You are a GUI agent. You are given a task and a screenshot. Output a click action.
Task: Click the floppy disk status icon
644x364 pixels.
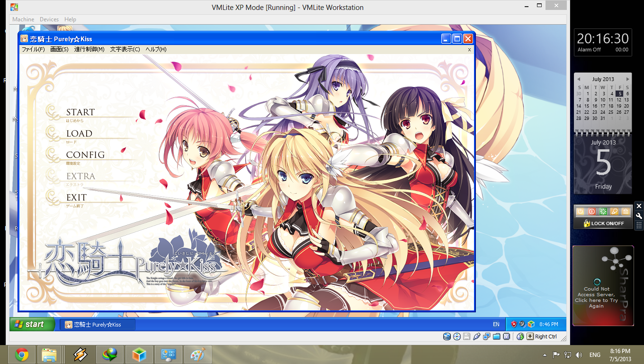click(x=467, y=337)
